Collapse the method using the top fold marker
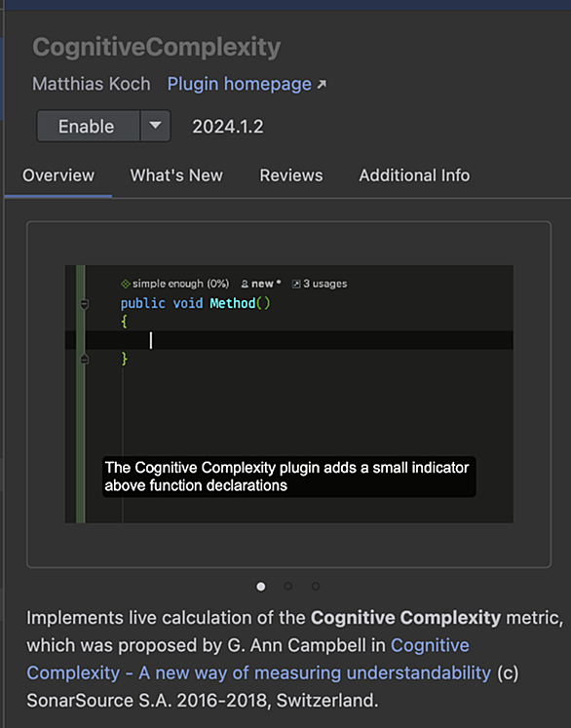This screenshot has height=728, width=571. [85, 305]
